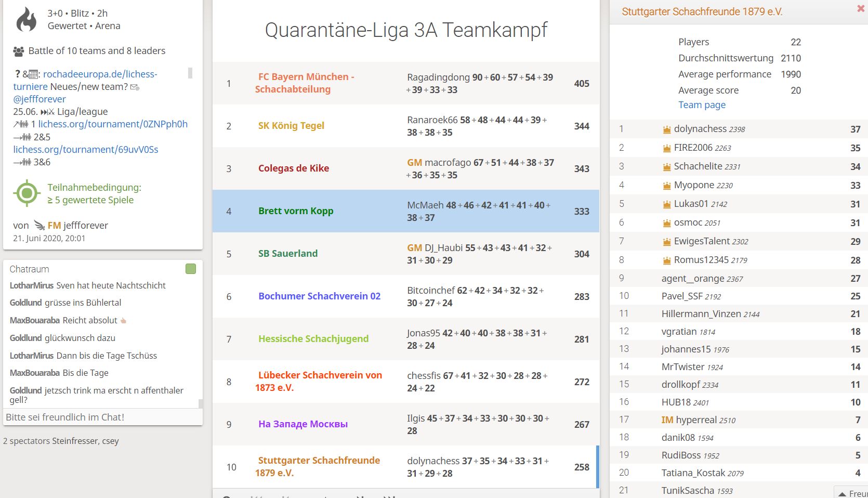Open rochadeeuropa.de/lichess-turniere link
868x498 pixels.
(86, 80)
